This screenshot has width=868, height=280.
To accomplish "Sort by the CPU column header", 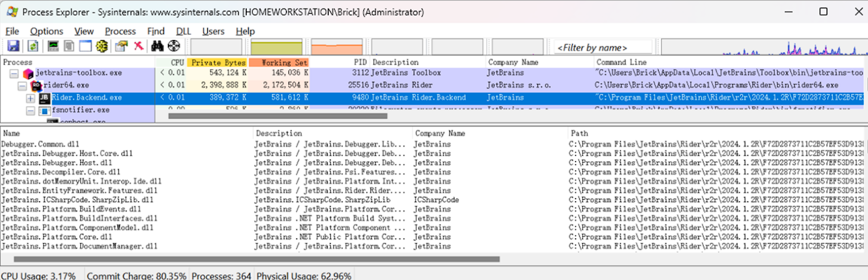I will [171, 62].
